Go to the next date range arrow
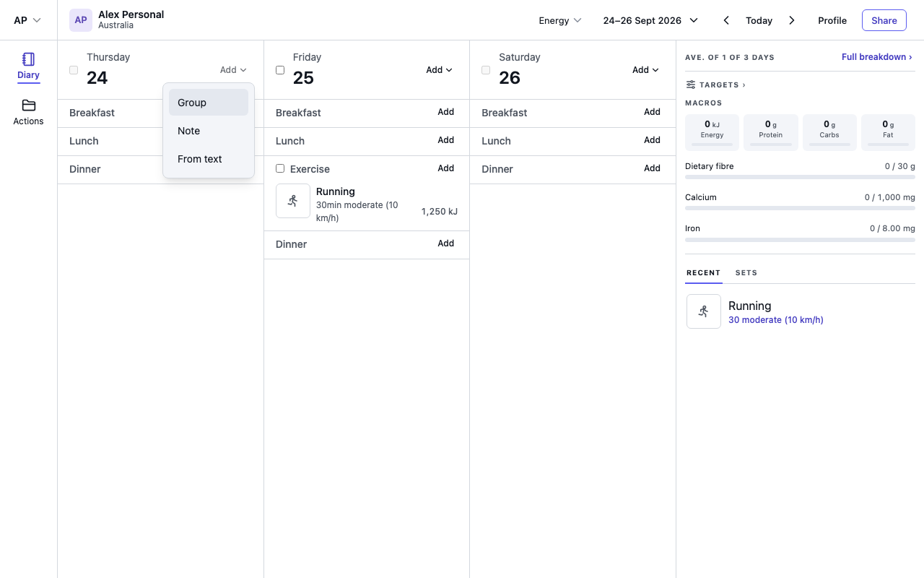The image size is (924, 578). [x=792, y=20]
